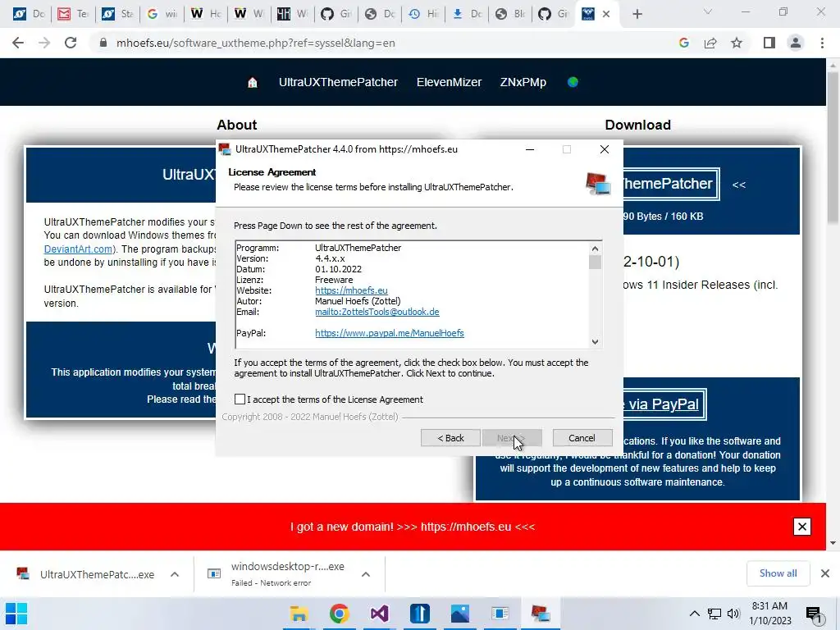Expand windowsdesktop-r download item options
This screenshot has width=840, height=630.
[x=366, y=574]
